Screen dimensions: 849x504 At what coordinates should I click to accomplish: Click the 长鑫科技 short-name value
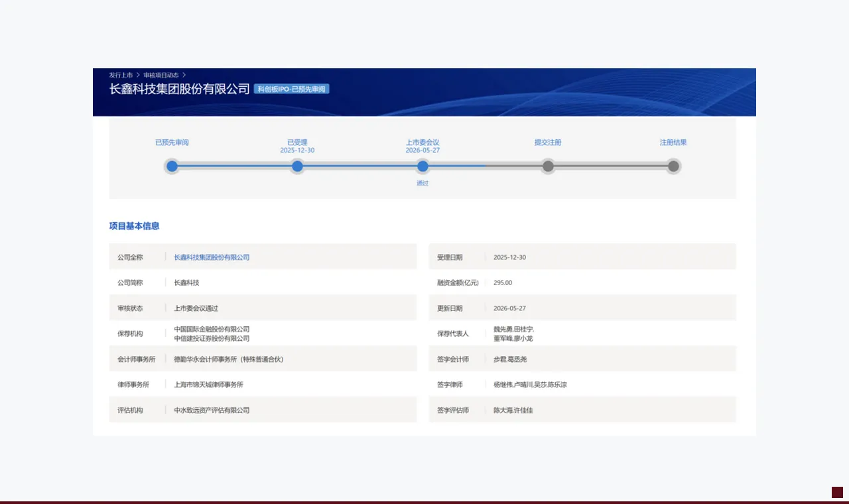click(186, 283)
